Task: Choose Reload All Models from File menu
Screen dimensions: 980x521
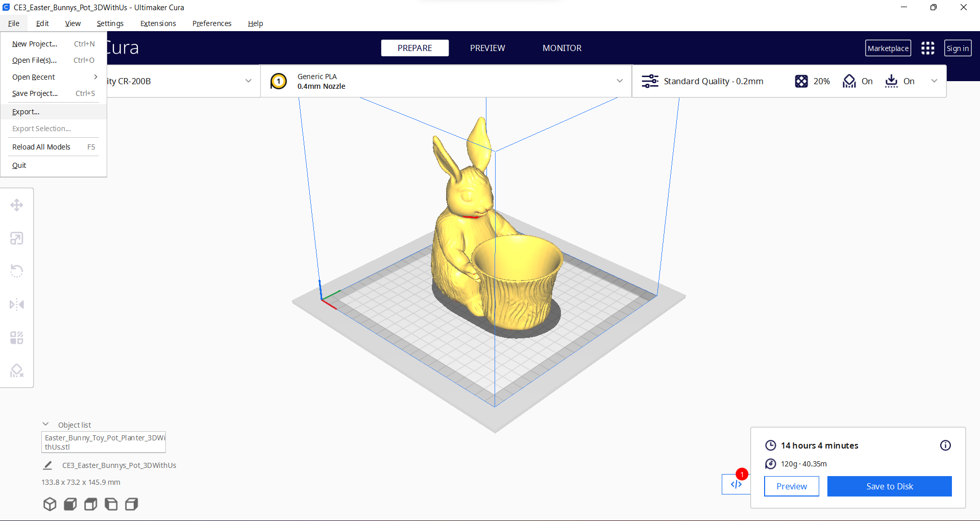Action: point(54,147)
